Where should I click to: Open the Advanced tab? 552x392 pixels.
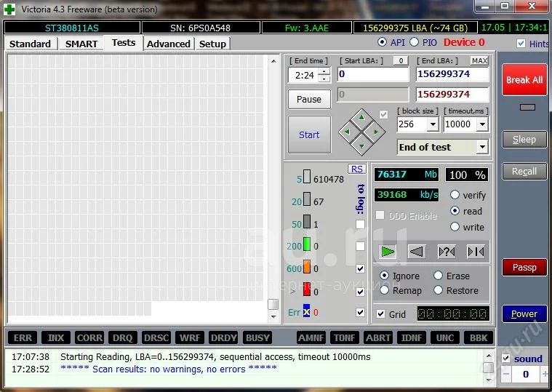[169, 44]
